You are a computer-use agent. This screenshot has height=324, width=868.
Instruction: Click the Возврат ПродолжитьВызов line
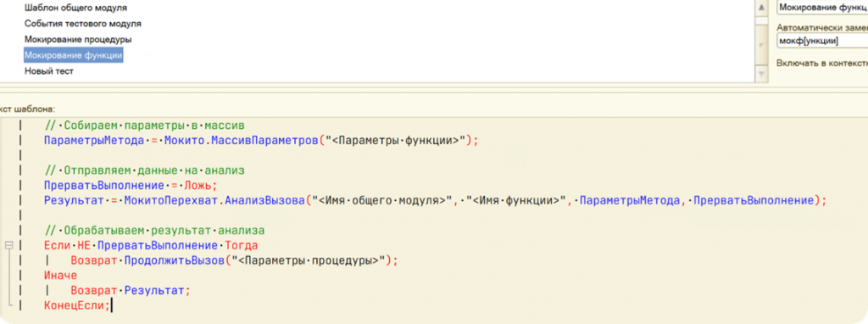tap(234, 260)
